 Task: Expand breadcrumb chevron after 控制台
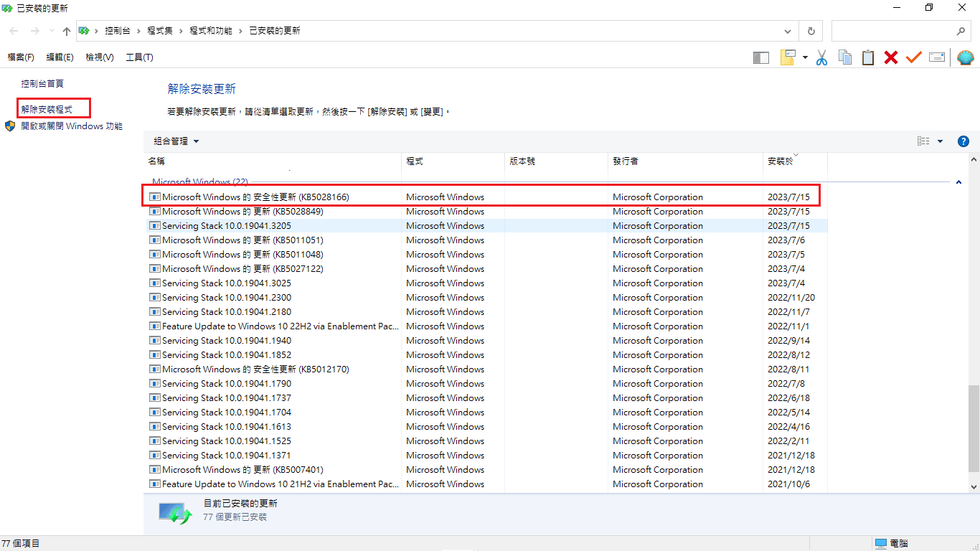click(x=138, y=31)
